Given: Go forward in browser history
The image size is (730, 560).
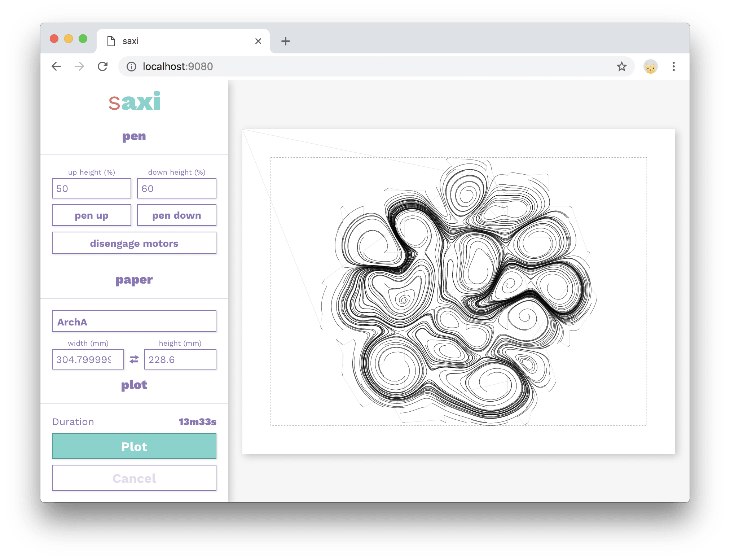Looking at the screenshot, I should tap(79, 66).
